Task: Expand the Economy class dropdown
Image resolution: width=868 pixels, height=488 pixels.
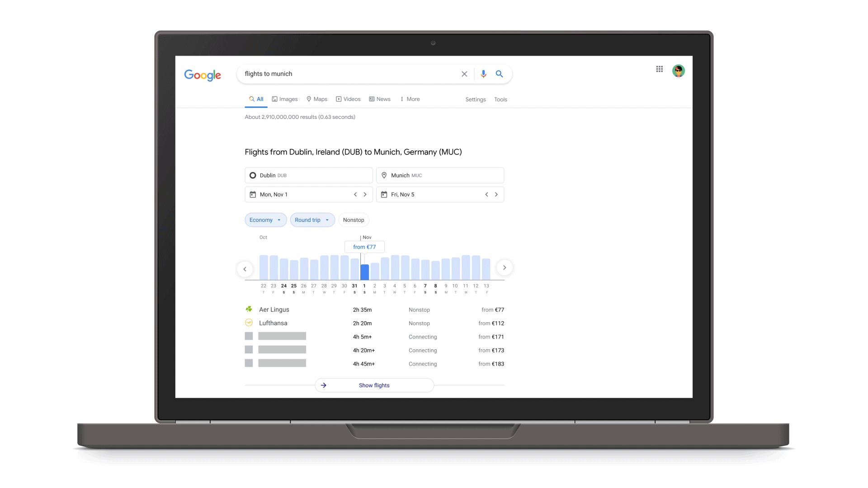Action: click(264, 219)
